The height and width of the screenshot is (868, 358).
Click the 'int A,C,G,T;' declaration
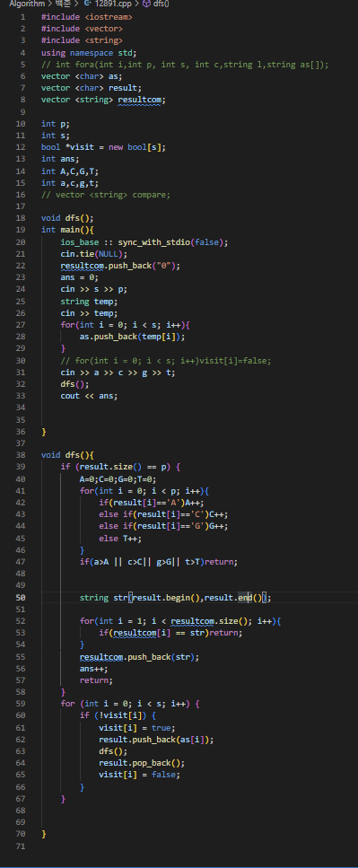click(70, 171)
